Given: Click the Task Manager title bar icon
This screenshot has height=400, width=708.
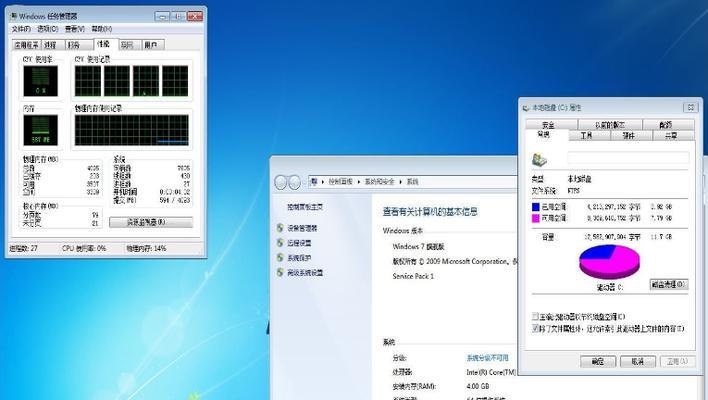Looking at the screenshot, I should (x=14, y=16).
